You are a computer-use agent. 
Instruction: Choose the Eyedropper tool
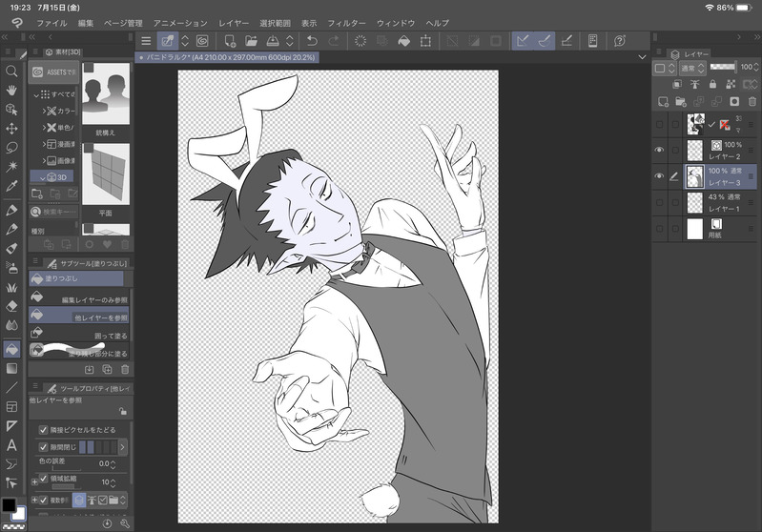[x=11, y=185]
